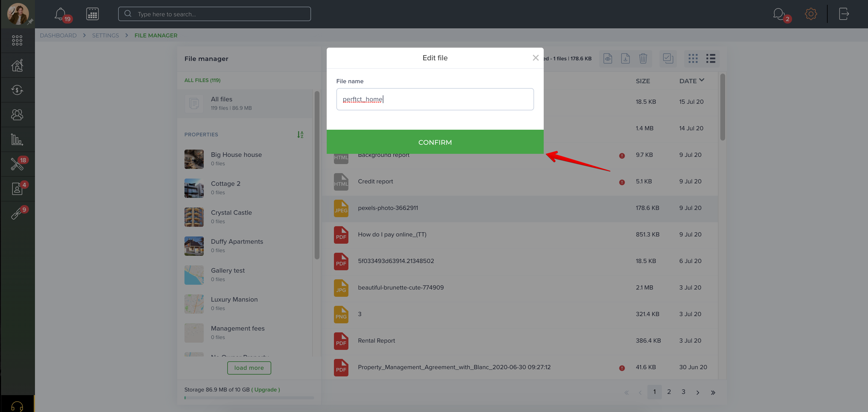868x412 pixels.
Task: Click FILE MANAGER breadcrumb
Action: click(156, 35)
